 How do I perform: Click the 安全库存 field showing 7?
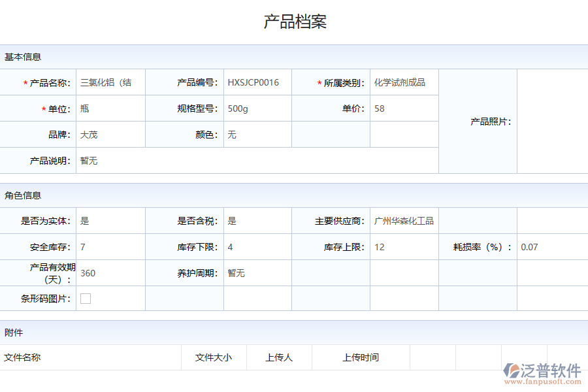coord(110,247)
